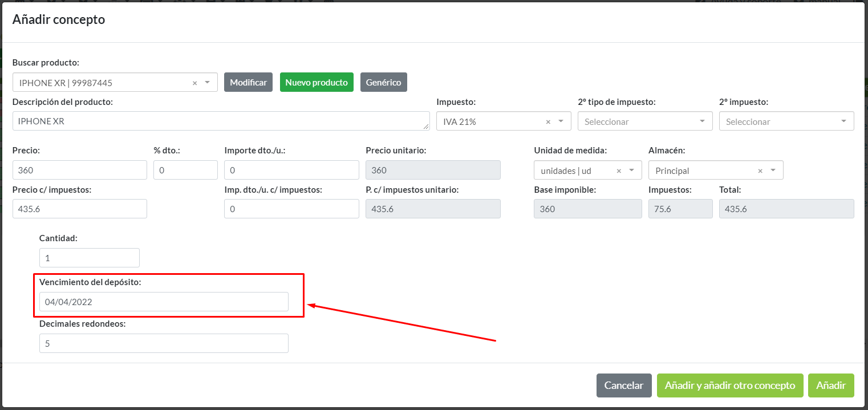Expand the Almacén dropdown
The width and height of the screenshot is (868, 410).
[773, 171]
